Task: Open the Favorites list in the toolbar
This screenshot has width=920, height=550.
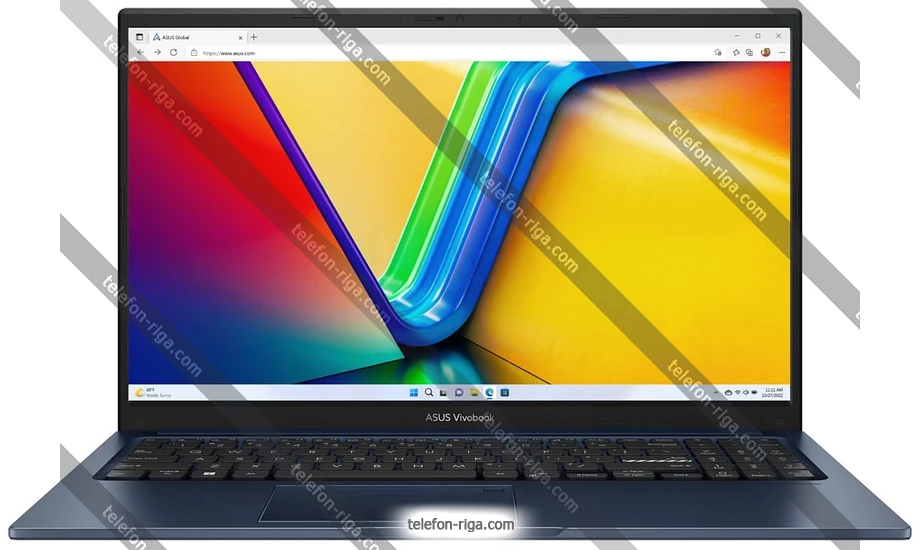Action: pyautogui.click(x=737, y=52)
